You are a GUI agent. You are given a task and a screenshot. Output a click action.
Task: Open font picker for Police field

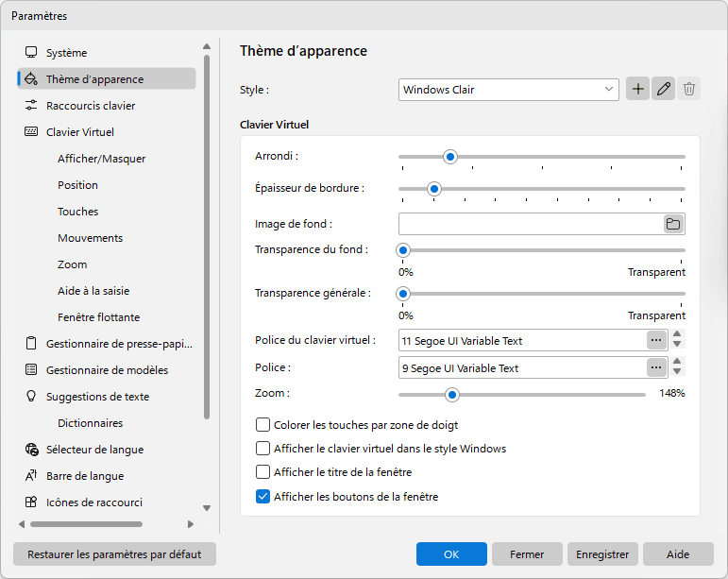pyautogui.click(x=656, y=367)
